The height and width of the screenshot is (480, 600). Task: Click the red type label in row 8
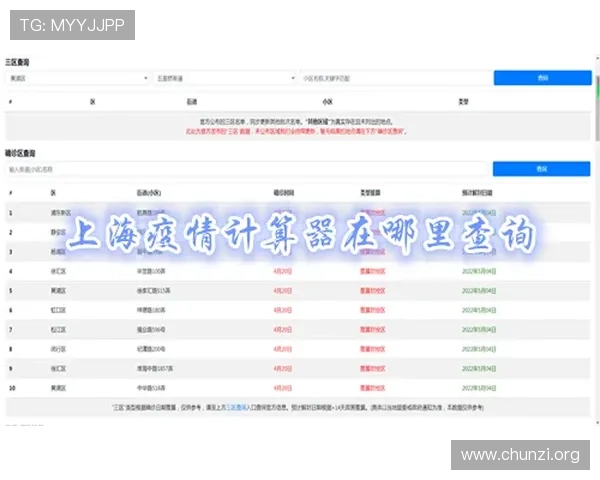click(x=372, y=349)
